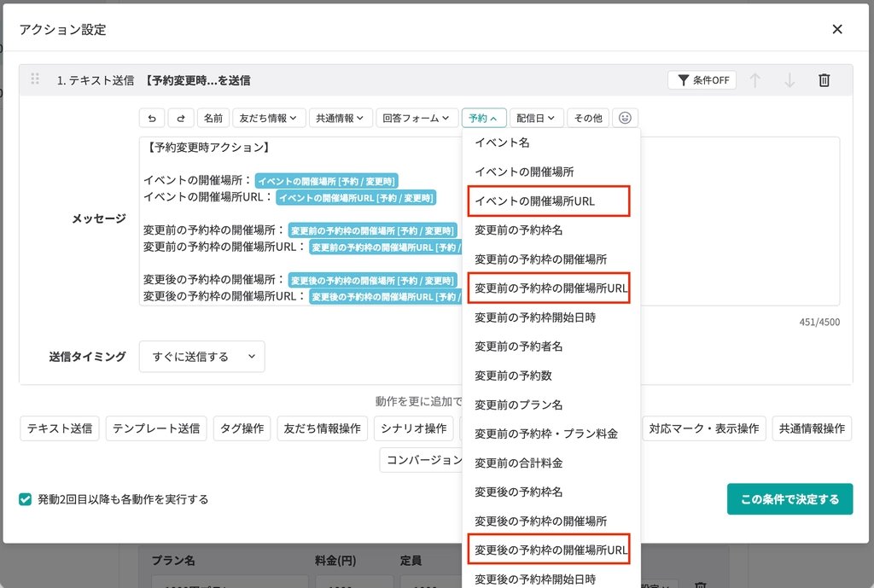
Task: Add a コンバージョン action
Action: point(422,460)
